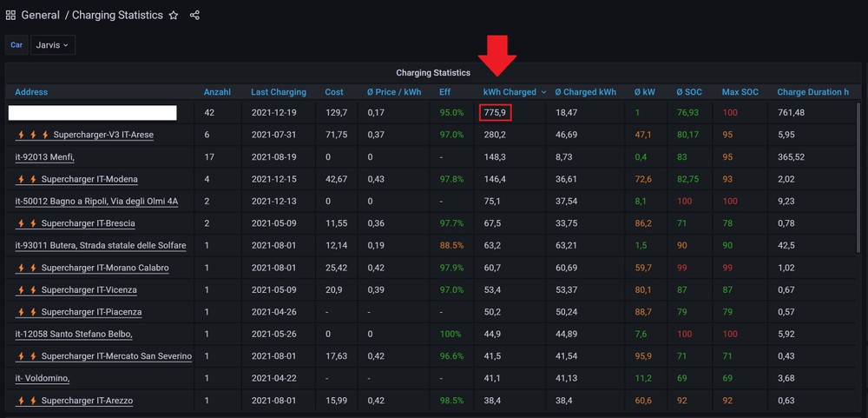868x418 pixels.
Task: Click lightning bolt icon beside IT-Morano Calabro
Action: click(x=27, y=268)
